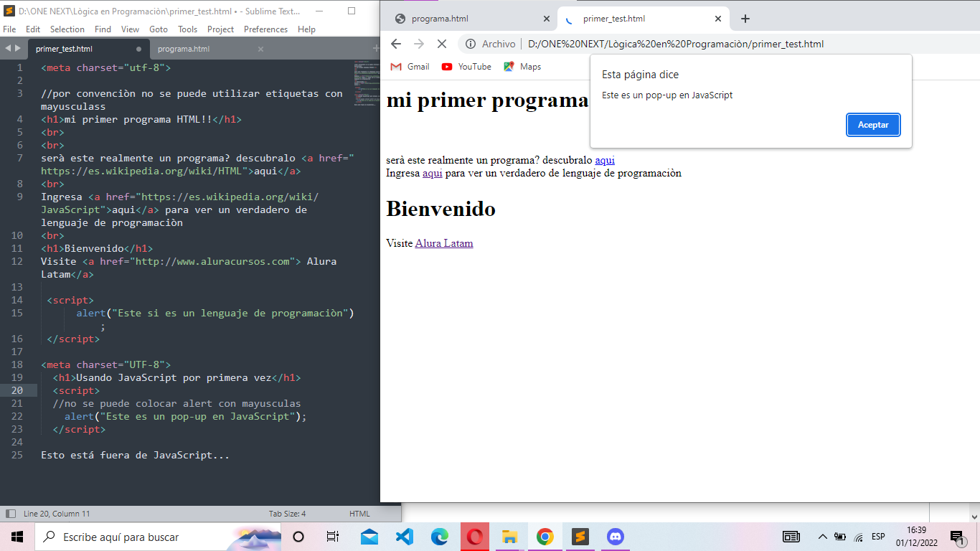Viewport: 980px width, 551px height.
Task: Open the Goto menu
Action: 159,29
